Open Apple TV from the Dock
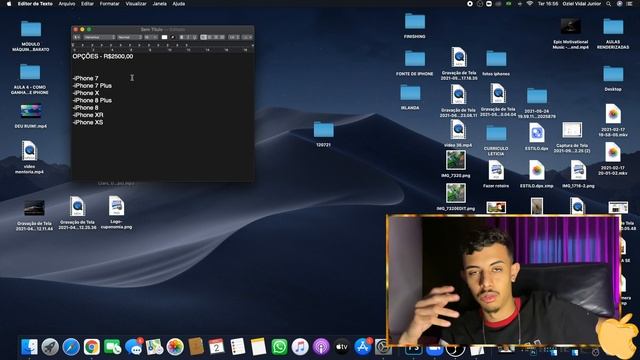Viewport: 640px width, 360px height. point(342,347)
